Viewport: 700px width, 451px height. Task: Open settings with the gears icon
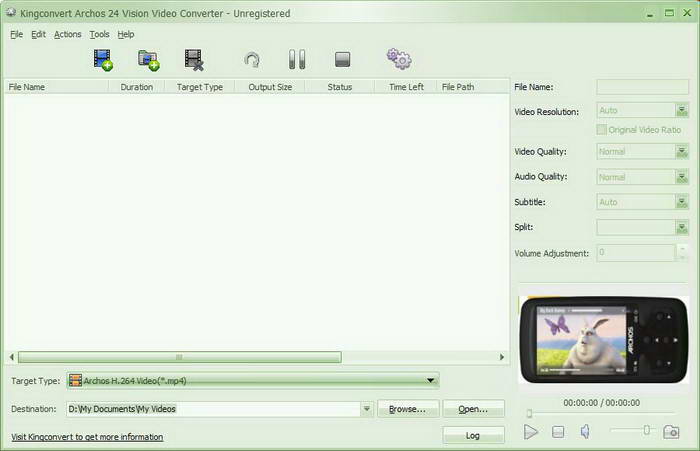click(399, 60)
